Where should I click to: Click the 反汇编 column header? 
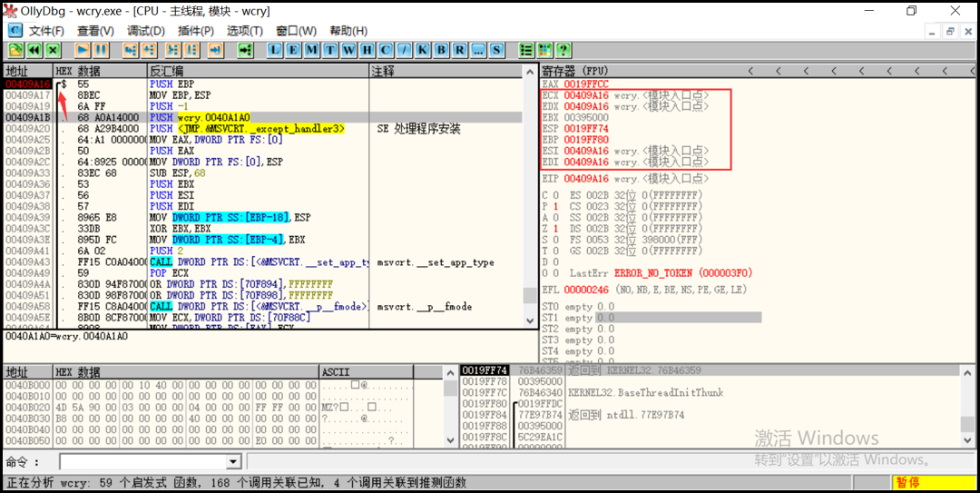[x=258, y=71]
